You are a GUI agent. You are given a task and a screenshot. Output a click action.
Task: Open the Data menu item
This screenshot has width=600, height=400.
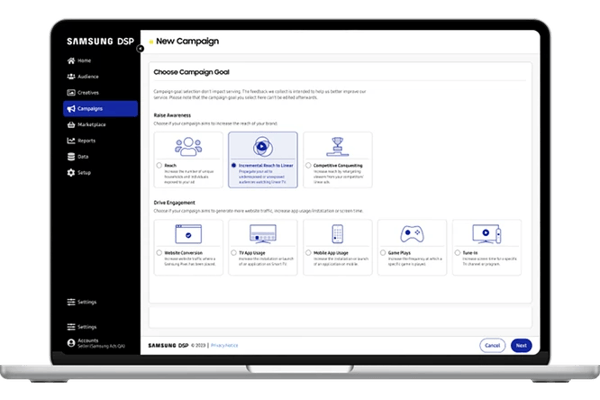[84, 157]
